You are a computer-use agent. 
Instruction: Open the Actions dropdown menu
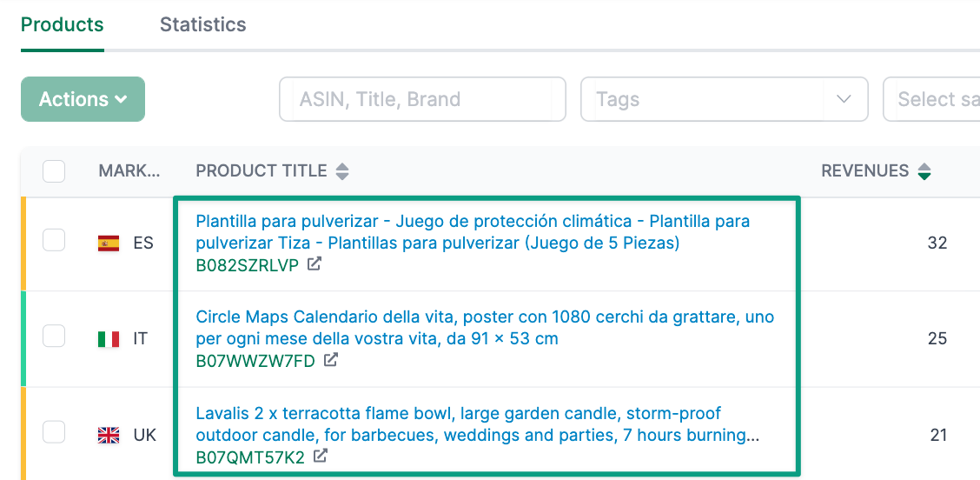click(x=83, y=99)
